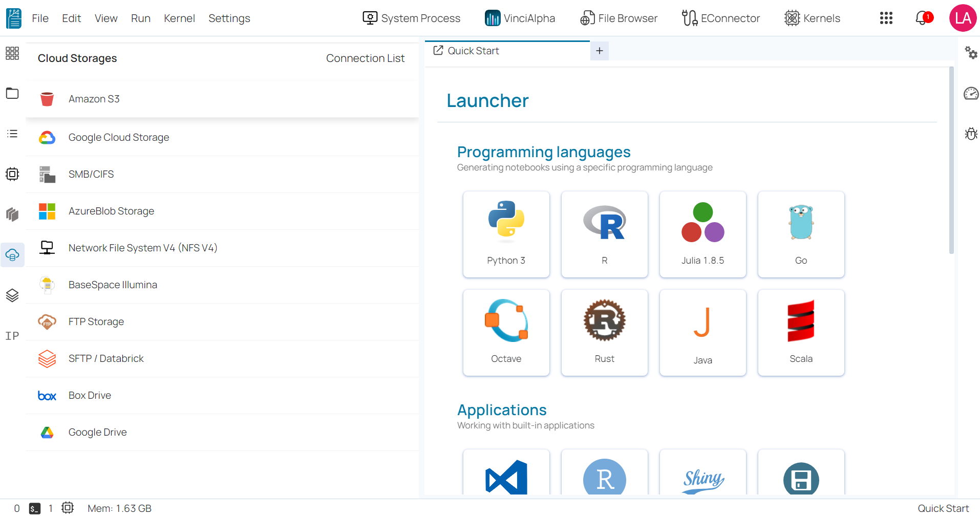This screenshot has height=516, width=980.
Task: Select AzureBlob Storage
Action: (222, 211)
